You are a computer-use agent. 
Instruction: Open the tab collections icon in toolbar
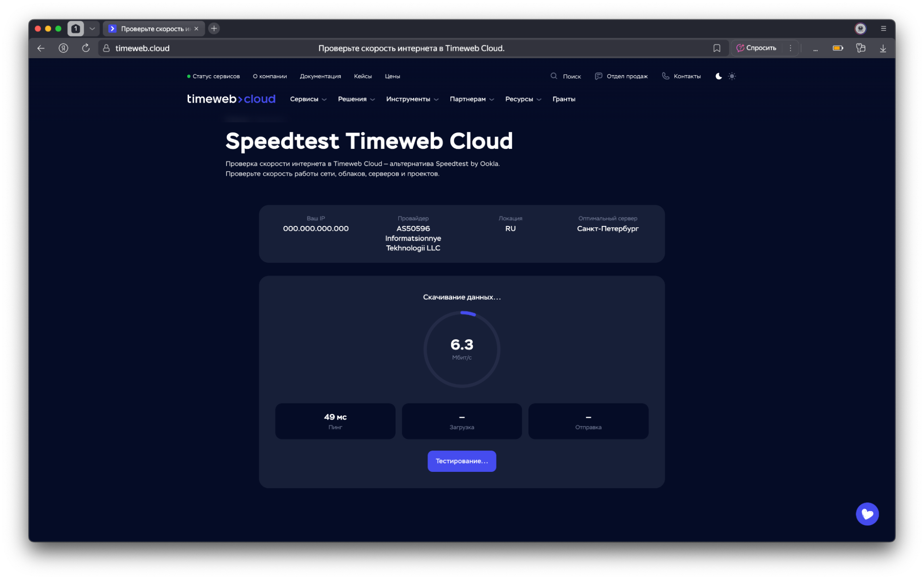(x=861, y=48)
